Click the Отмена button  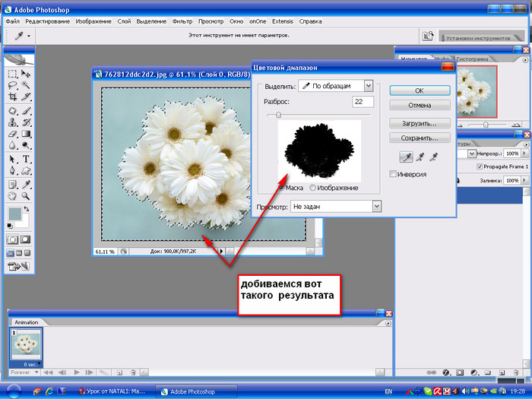click(x=420, y=105)
